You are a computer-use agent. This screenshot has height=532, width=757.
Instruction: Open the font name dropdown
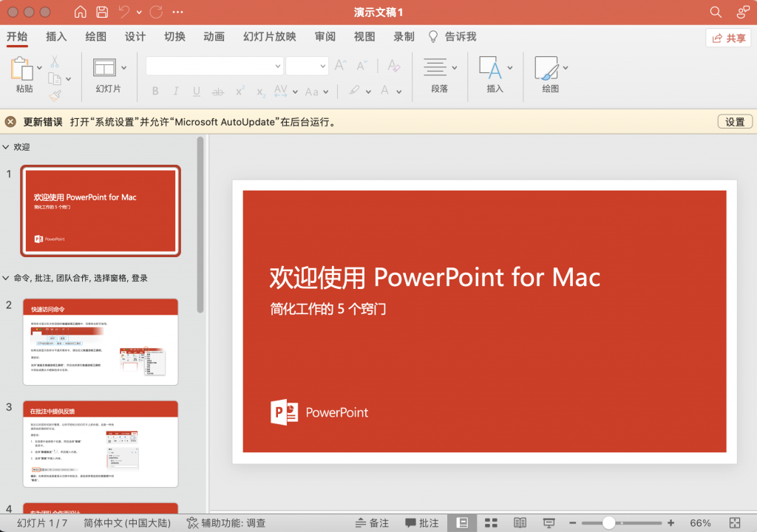coord(277,66)
